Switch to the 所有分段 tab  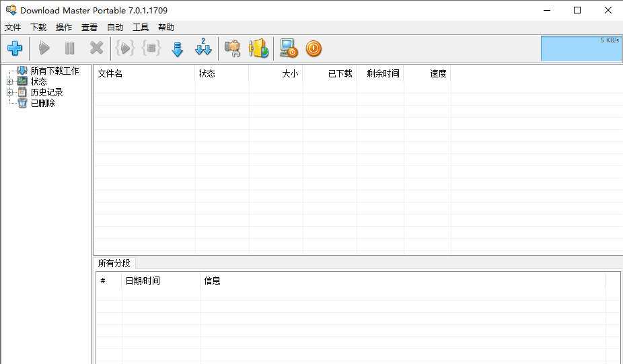[114, 263]
